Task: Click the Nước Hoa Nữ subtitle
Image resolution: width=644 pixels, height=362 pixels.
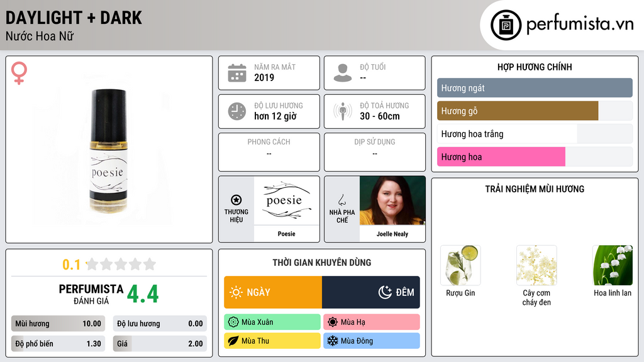Action: coord(40,36)
